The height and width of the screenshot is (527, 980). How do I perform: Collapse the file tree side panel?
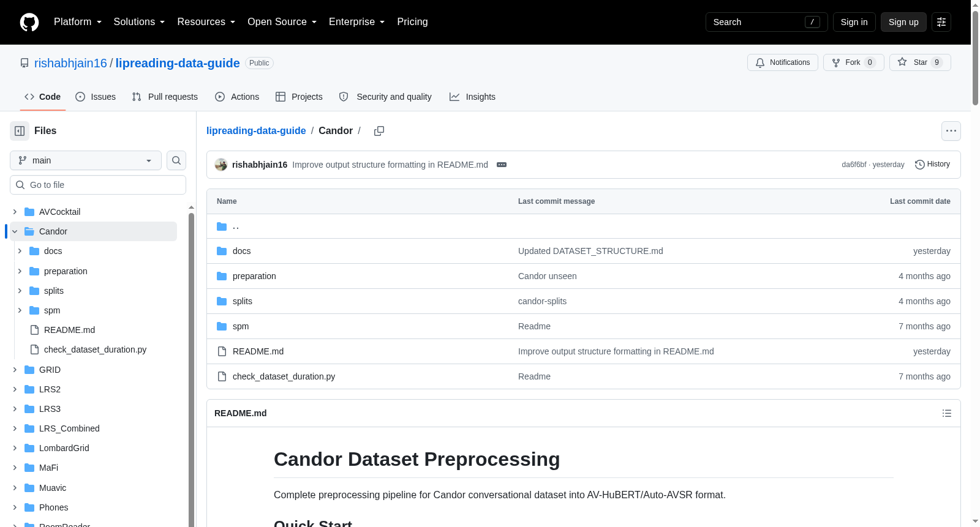20,131
